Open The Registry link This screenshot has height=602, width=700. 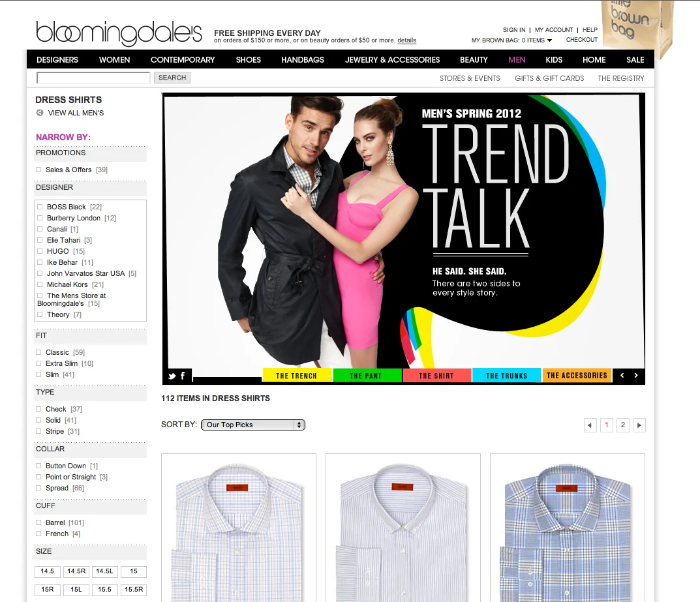click(x=621, y=78)
